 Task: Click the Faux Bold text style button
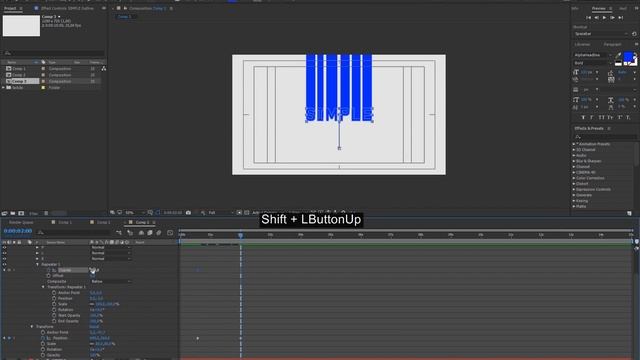583,118
